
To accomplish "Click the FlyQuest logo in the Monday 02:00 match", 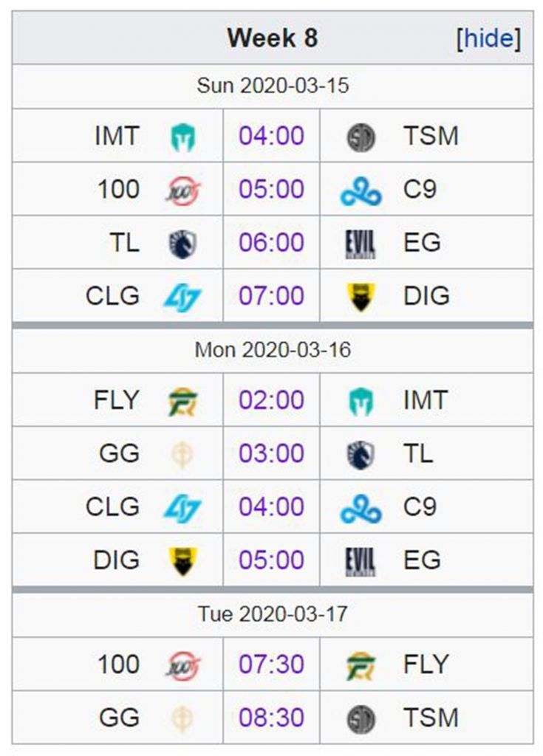I will (183, 402).
